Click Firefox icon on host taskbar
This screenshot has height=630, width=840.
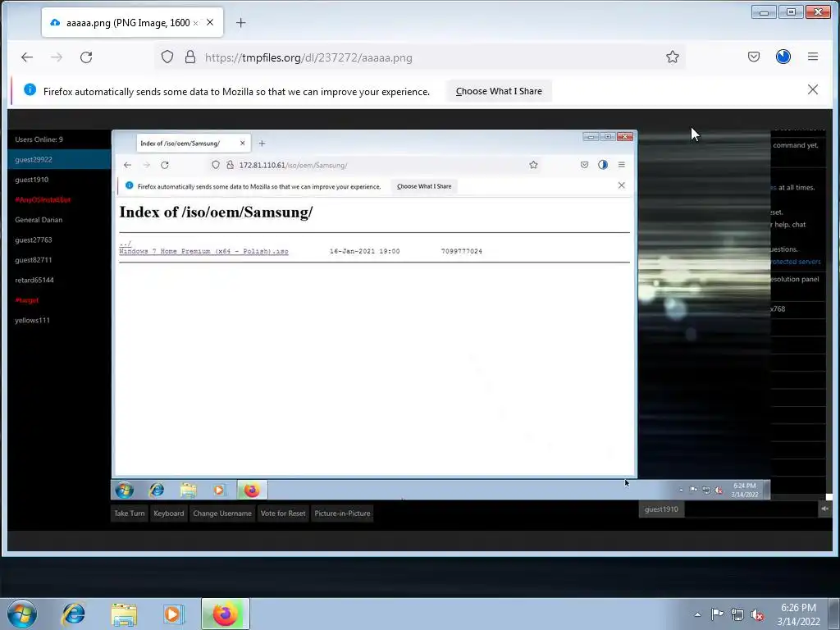pyautogui.click(x=225, y=614)
